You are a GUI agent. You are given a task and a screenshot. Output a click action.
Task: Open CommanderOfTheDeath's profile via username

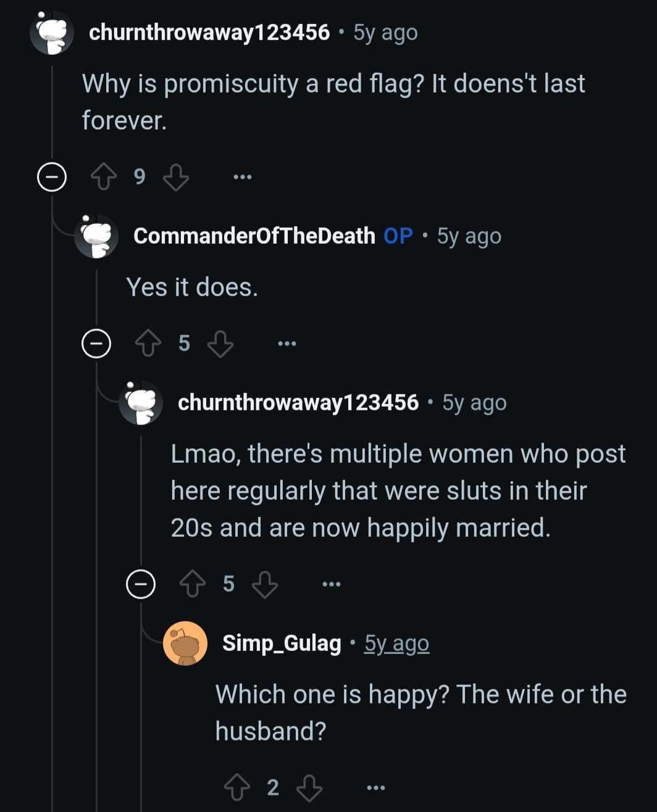pyautogui.click(x=254, y=236)
